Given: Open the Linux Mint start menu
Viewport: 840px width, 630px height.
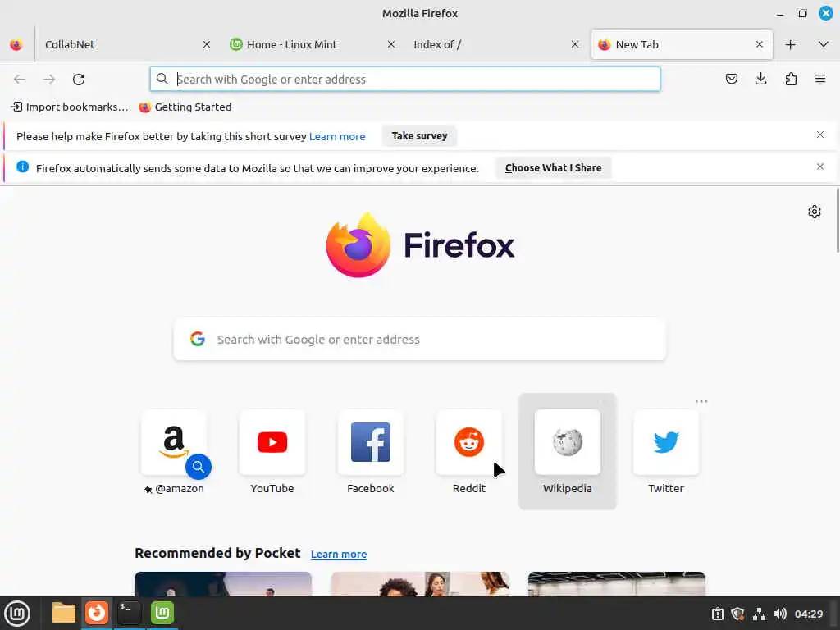Looking at the screenshot, I should [x=17, y=614].
